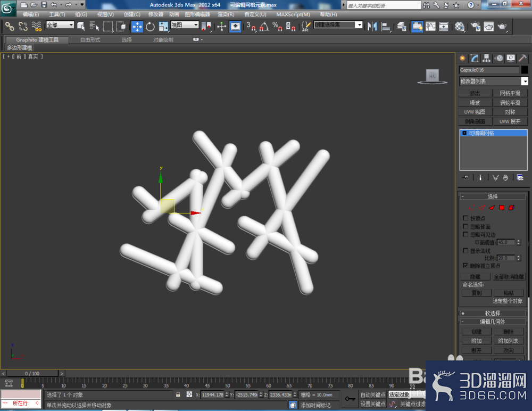Open the 工具(T) menu
This screenshot has height=411, width=532.
[x=57, y=14]
